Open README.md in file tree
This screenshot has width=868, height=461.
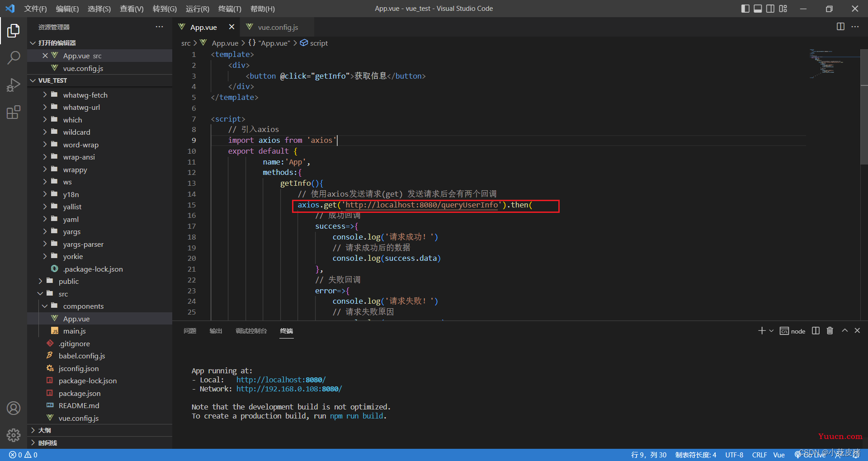click(99, 405)
